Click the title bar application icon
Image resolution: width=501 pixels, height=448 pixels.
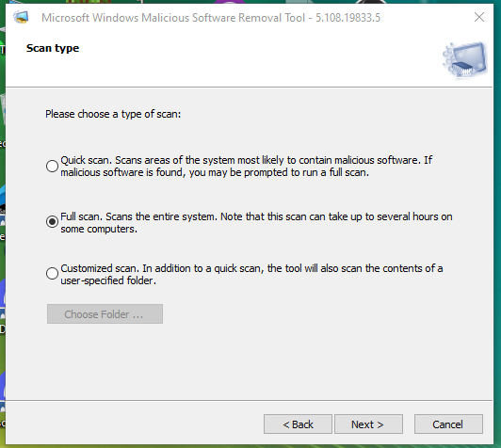pos(21,17)
